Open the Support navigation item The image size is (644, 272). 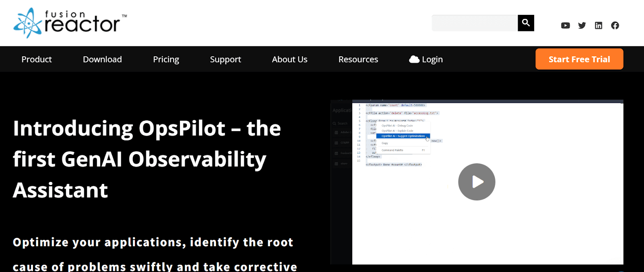[225, 60]
